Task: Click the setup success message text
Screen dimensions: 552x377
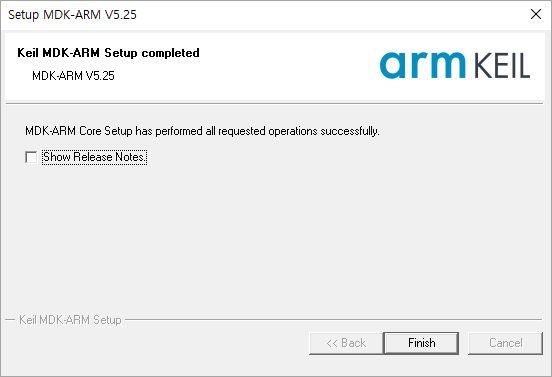Action: click(202, 131)
